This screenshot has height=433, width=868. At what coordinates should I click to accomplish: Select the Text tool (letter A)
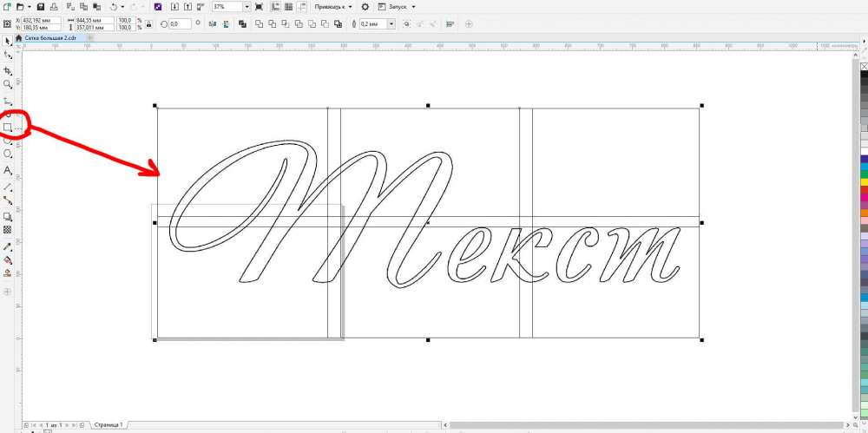pos(8,171)
